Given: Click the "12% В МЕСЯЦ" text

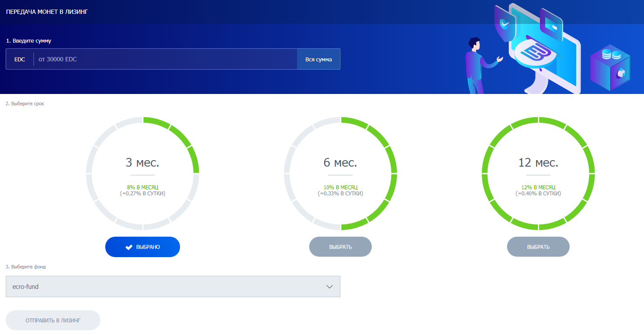Looking at the screenshot, I should click(x=538, y=188).
